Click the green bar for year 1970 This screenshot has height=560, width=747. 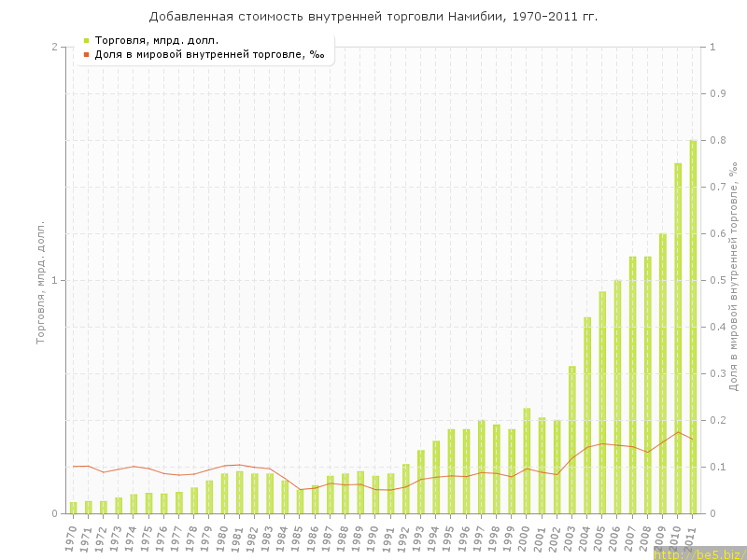pyautogui.click(x=74, y=508)
